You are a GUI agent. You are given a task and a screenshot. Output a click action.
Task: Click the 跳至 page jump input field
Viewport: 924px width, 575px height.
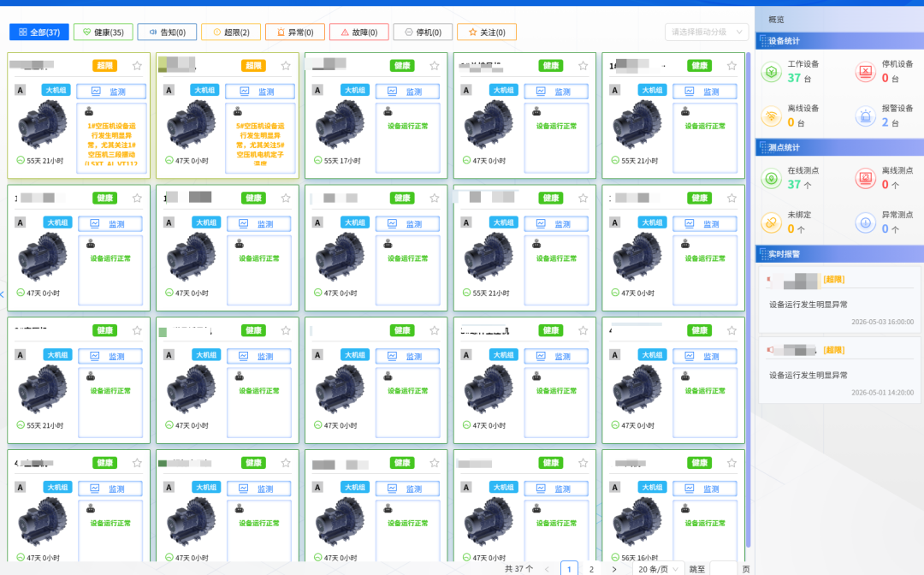tap(724, 569)
